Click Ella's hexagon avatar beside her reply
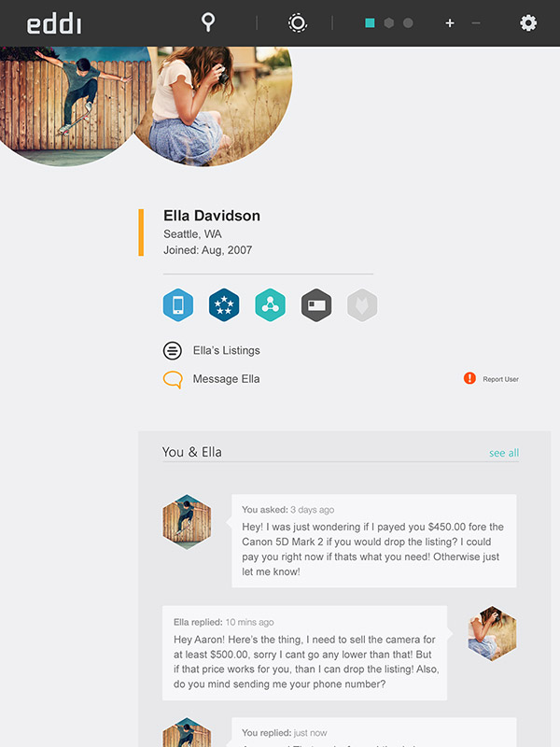Screen dimensions: 560x747 tap(492, 633)
